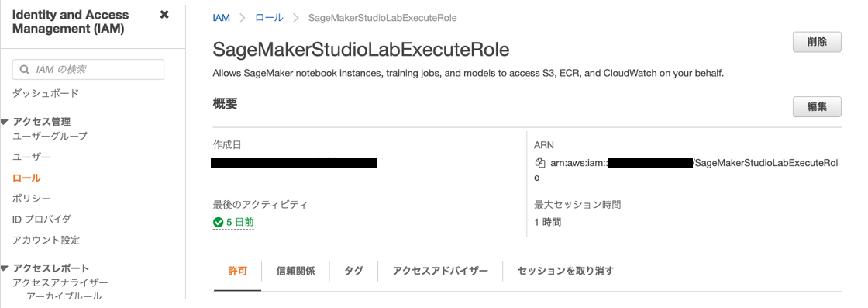The image size is (868, 308).
Task: Open ダッシュボード in the sidebar
Action: click(46, 93)
